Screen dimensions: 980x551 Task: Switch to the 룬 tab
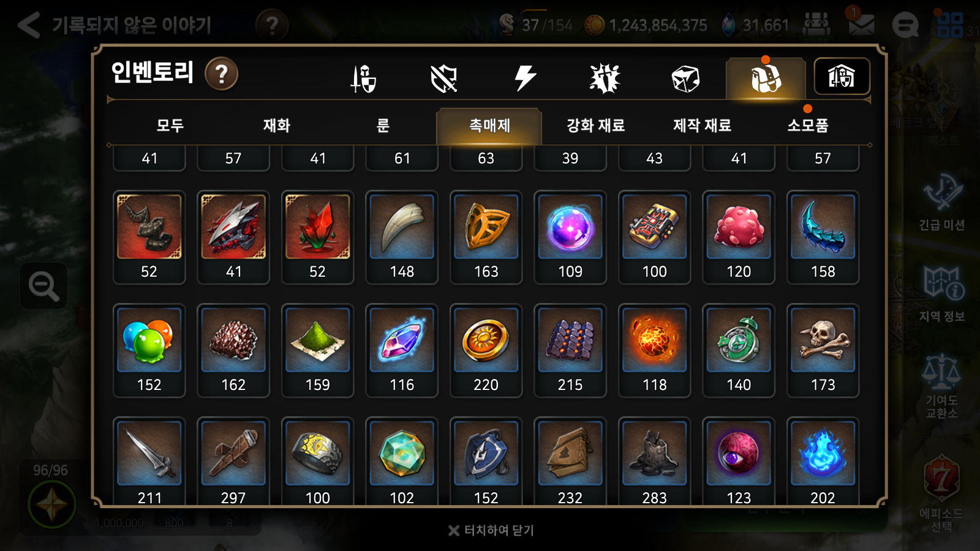[383, 126]
